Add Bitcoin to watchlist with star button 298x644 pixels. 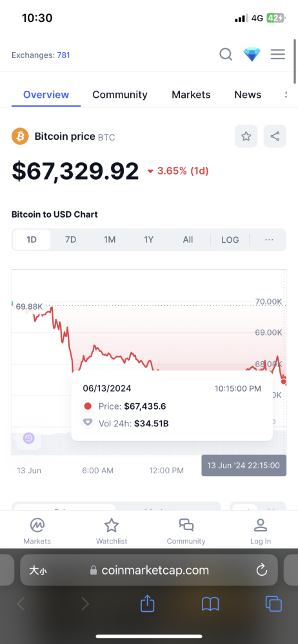coord(246,137)
